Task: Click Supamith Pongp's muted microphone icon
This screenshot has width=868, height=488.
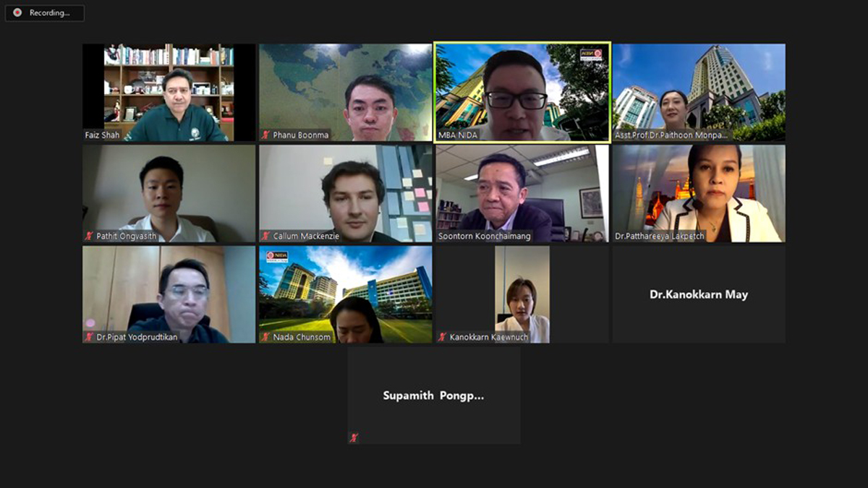Action: point(354,437)
